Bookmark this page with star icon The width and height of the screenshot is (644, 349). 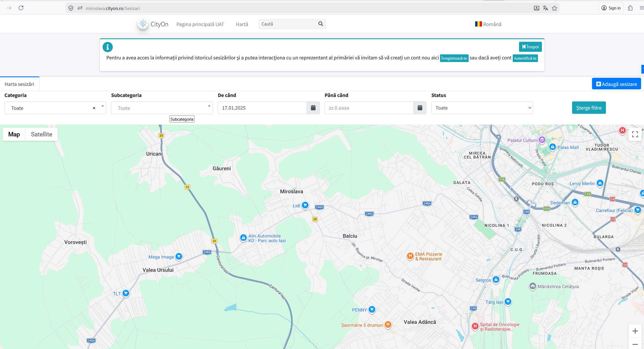click(554, 8)
